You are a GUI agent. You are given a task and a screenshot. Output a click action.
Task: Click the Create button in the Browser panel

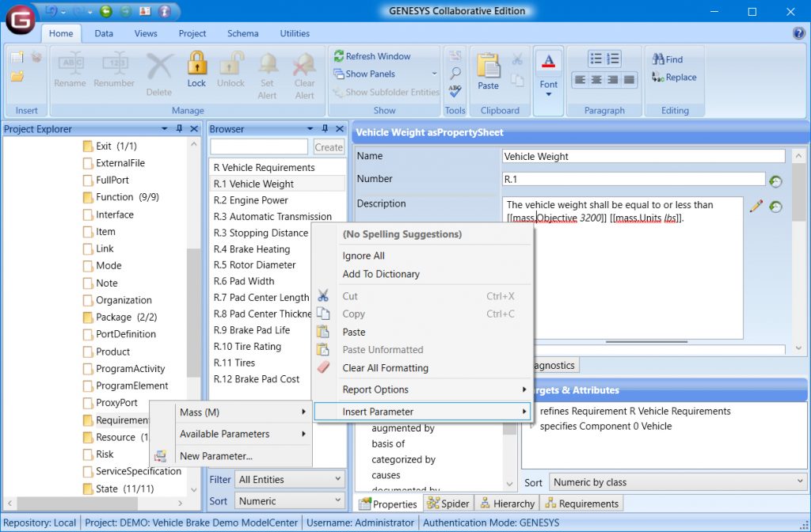pyautogui.click(x=329, y=146)
